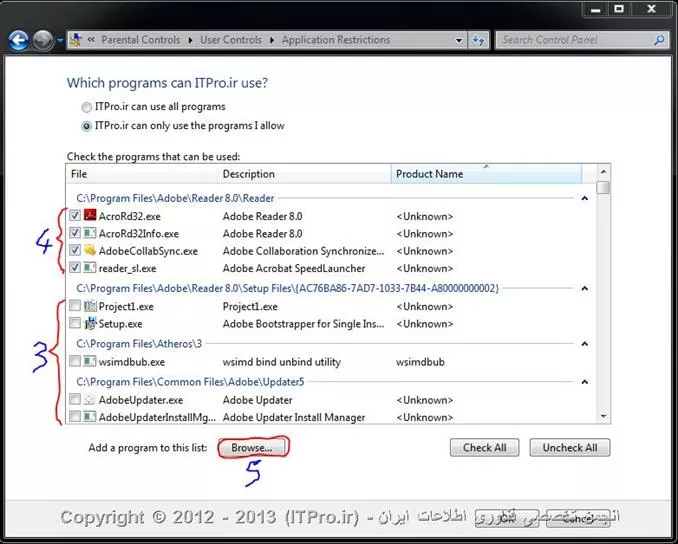Click the Setup.exe installer icon
This screenshot has width=678, height=544.
[x=90, y=323]
